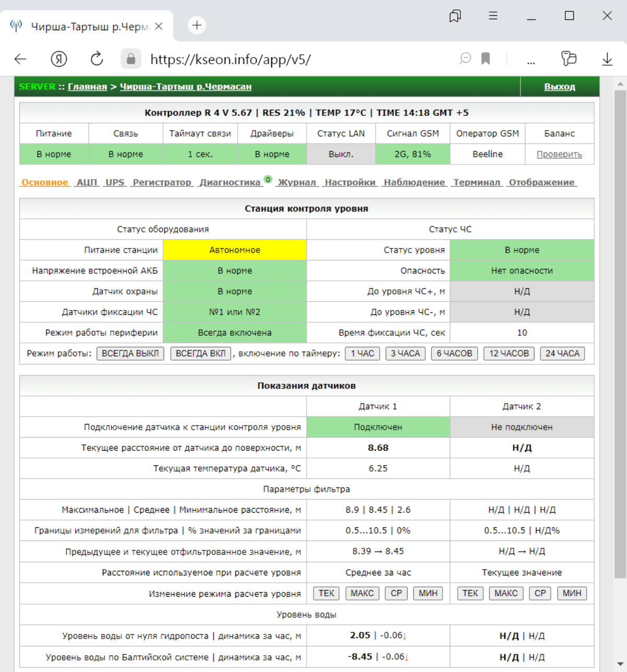Open the Наблюдение tab

click(x=414, y=182)
